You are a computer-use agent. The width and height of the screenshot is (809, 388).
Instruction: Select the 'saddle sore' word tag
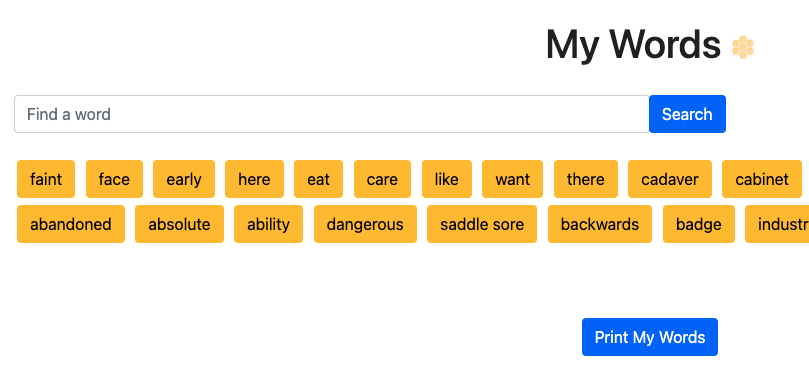482,224
